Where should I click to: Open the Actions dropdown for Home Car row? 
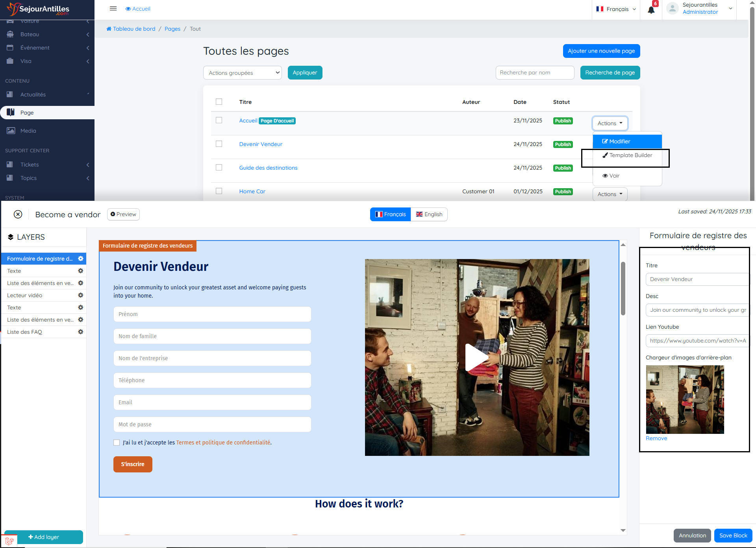click(x=610, y=194)
